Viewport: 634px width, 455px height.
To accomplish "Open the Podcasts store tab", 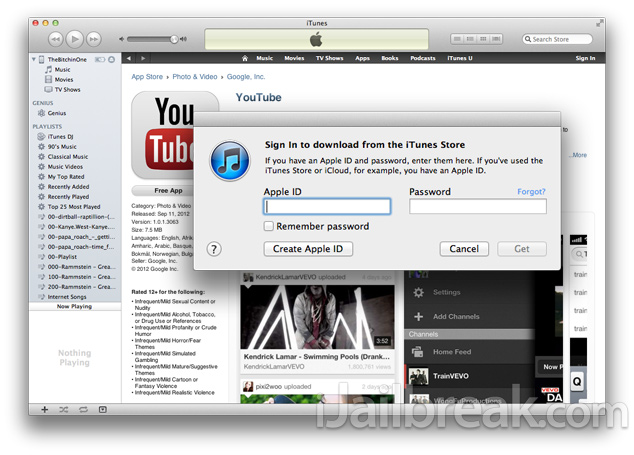I will [x=423, y=58].
